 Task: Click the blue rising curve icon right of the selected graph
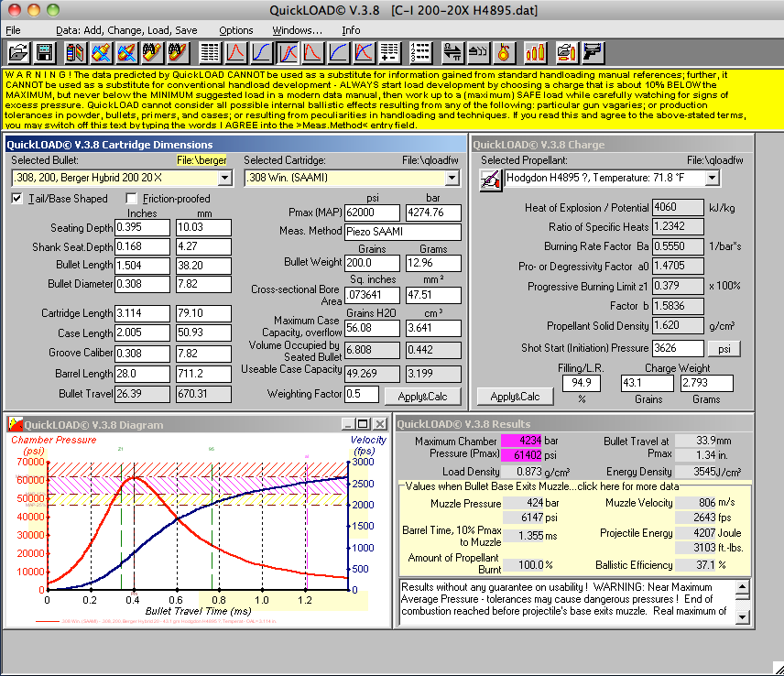(x=339, y=52)
